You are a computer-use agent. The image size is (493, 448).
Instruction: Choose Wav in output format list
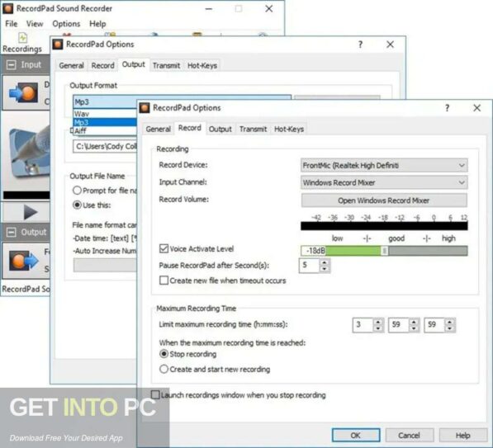click(105, 114)
